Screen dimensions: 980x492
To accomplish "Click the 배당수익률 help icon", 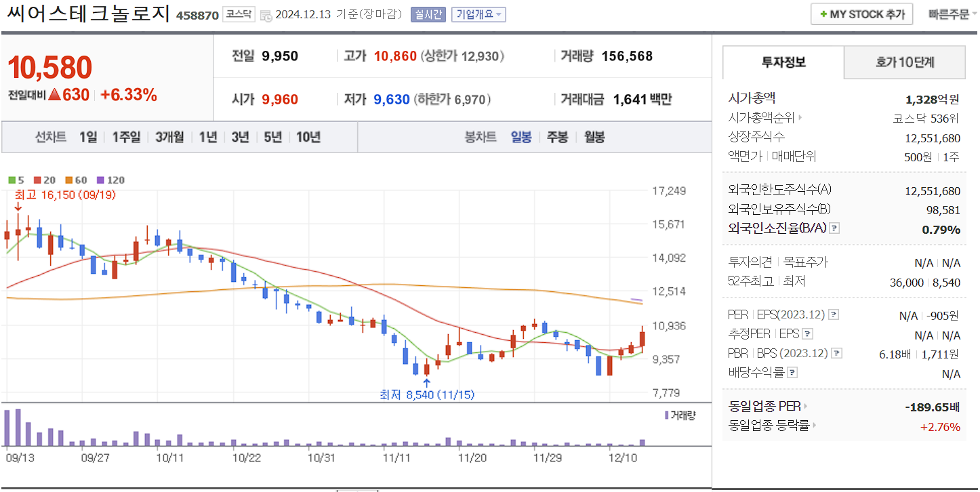I will (791, 371).
